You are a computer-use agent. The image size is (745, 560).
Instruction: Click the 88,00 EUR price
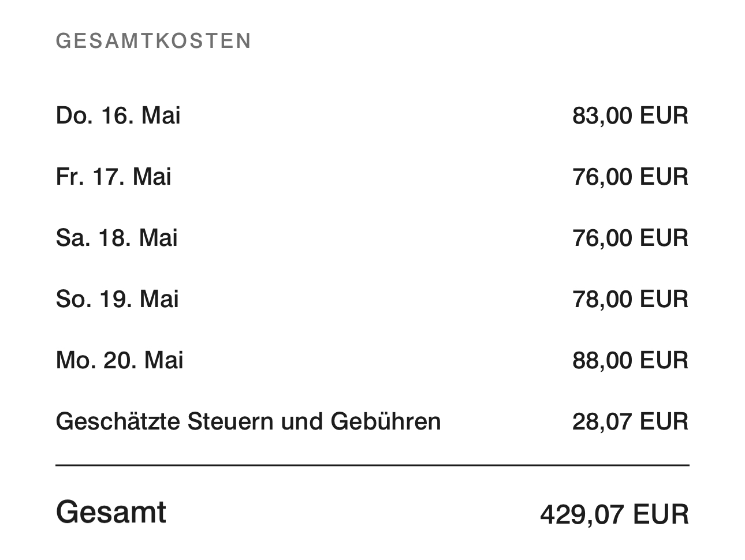[630, 360]
